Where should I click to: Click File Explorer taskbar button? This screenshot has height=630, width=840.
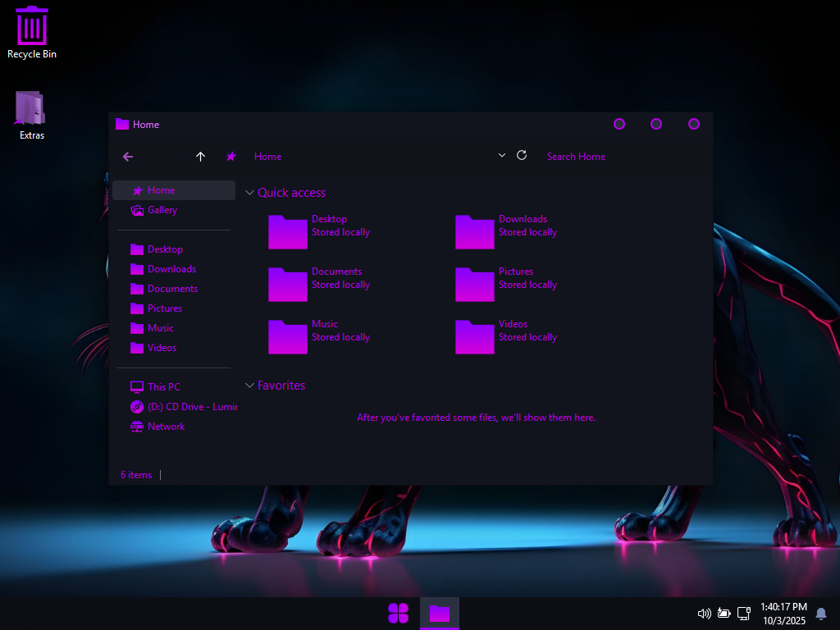coord(440,614)
